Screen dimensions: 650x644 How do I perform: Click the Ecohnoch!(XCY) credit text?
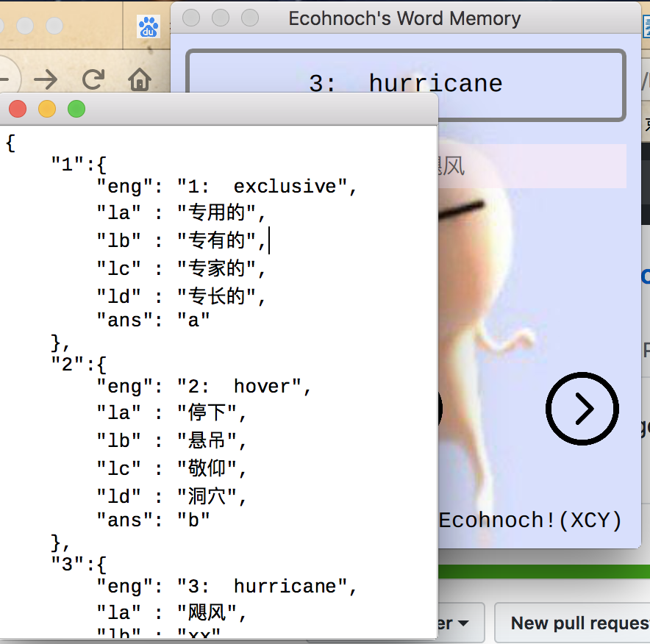[529, 520]
